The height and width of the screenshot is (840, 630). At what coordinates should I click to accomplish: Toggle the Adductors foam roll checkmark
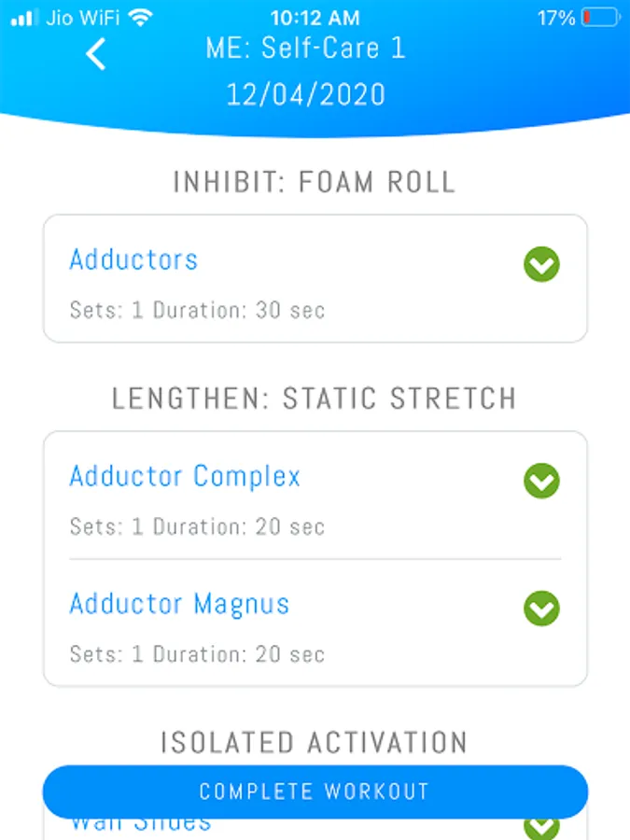click(x=541, y=265)
